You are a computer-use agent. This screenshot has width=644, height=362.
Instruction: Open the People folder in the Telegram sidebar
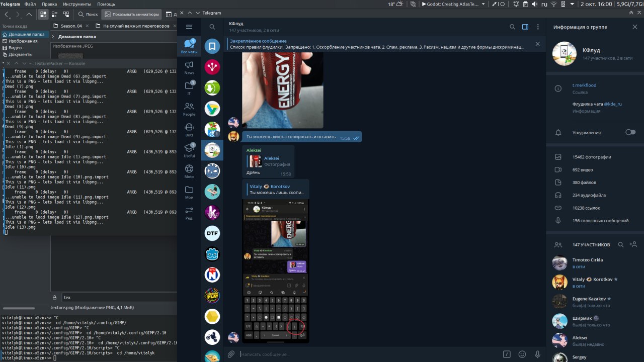click(x=189, y=109)
